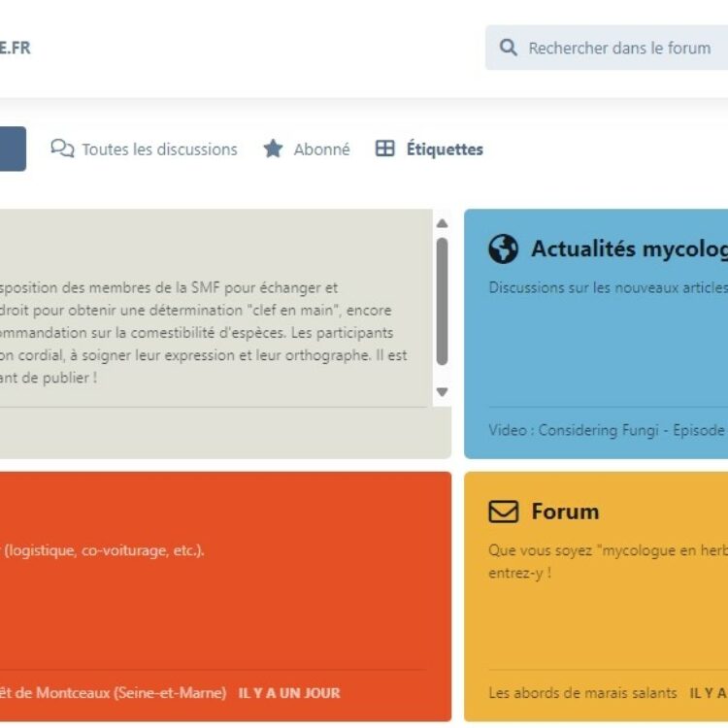Image resolution: width=728 pixels, height=728 pixels.
Task: Open 'Video : Considering Fungi' latest post
Action: tap(607, 429)
